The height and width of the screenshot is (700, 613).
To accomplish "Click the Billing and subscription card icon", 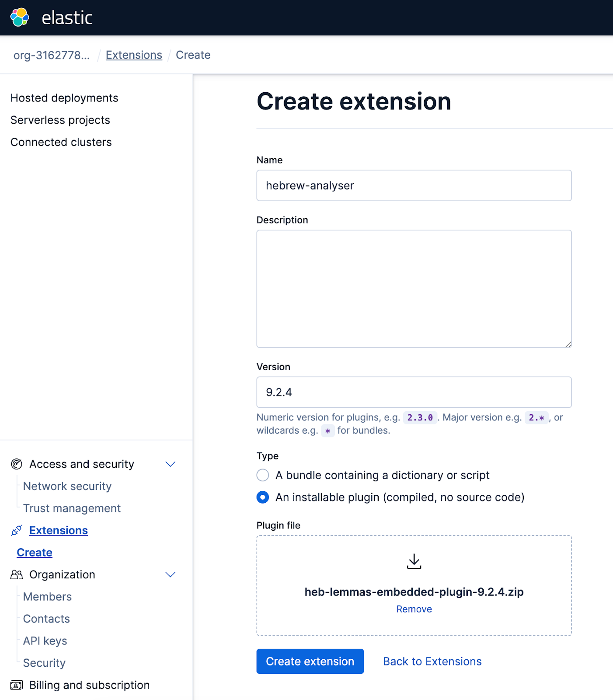I will click(x=17, y=685).
